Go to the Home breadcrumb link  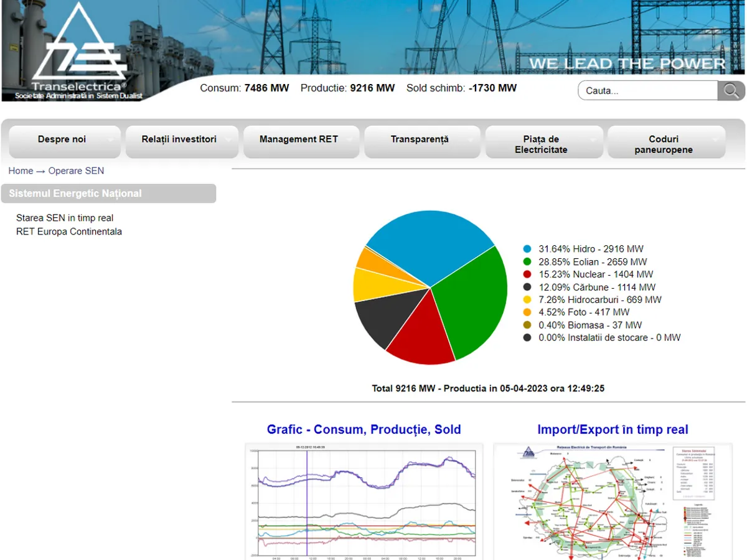21,170
